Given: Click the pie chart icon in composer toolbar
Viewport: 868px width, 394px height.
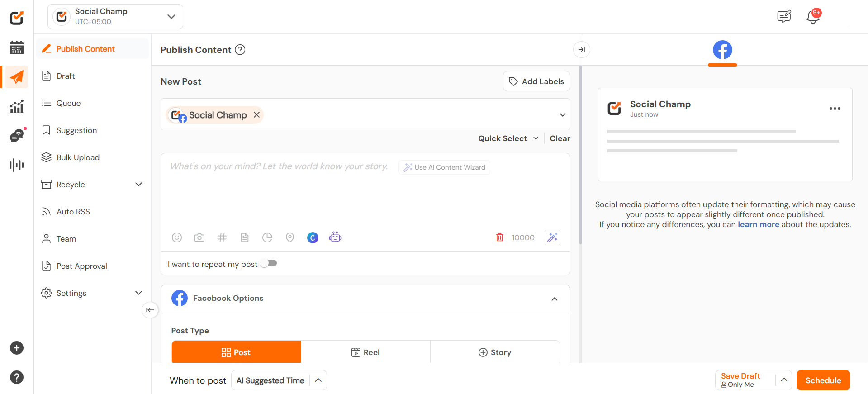Looking at the screenshot, I should [x=267, y=237].
